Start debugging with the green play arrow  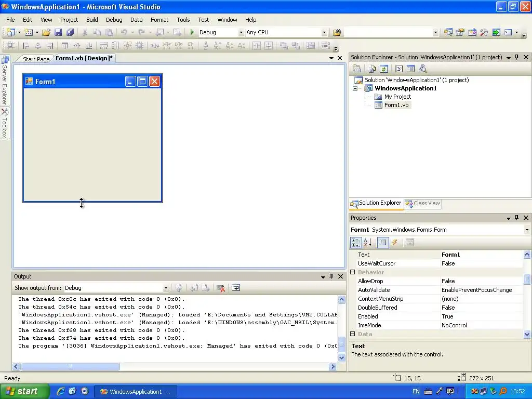click(x=192, y=32)
